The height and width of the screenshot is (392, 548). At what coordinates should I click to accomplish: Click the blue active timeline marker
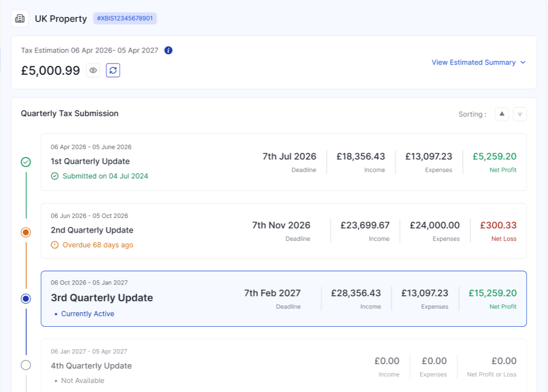tap(26, 298)
